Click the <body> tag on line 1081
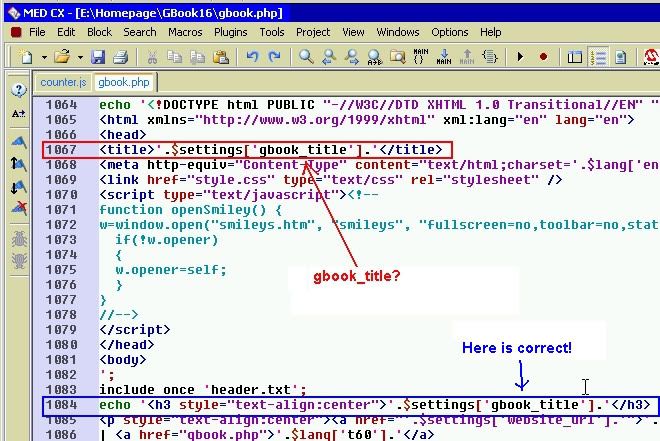The image size is (660, 441). pyautogui.click(x=122, y=360)
